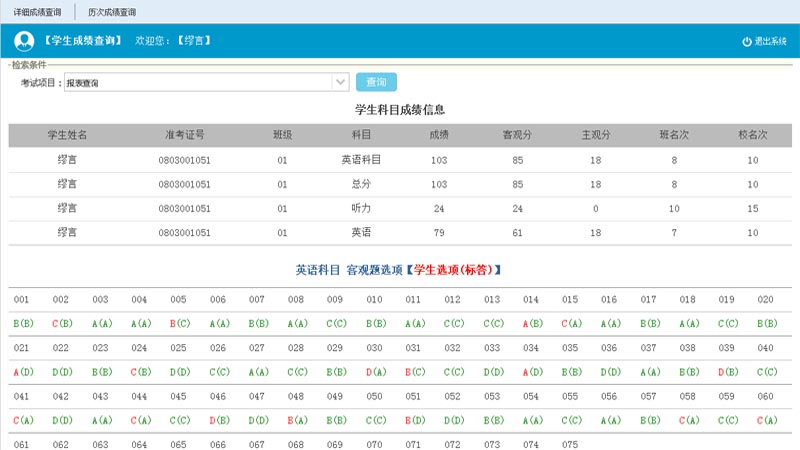Open the 详细成绩查询 tab

click(37, 12)
